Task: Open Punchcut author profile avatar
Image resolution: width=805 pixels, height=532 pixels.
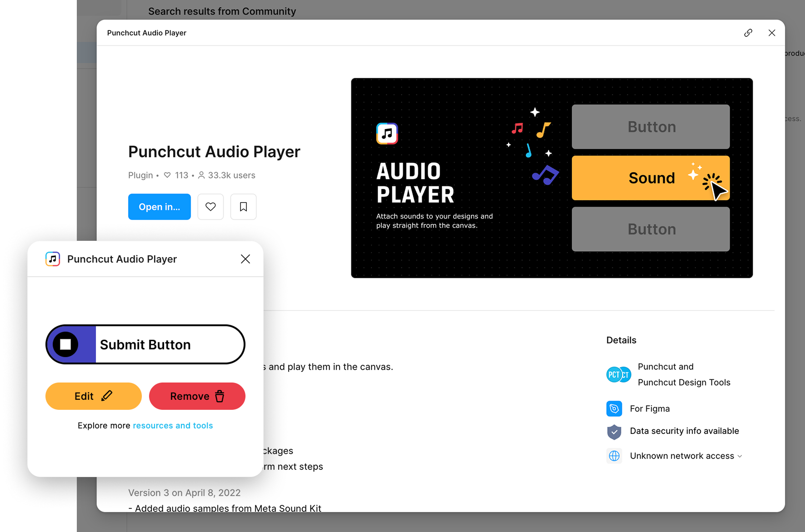Action: (618, 375)
